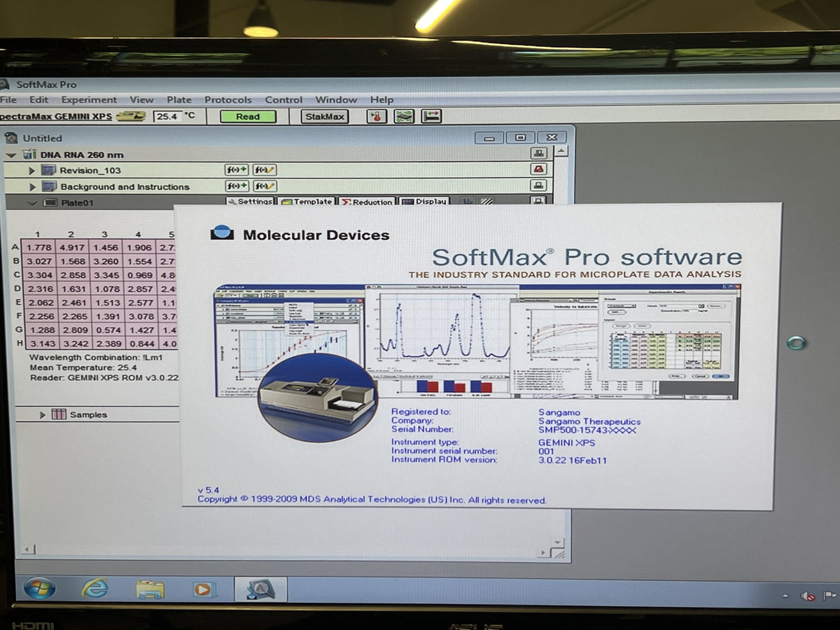Click the add formula icon beside Revision_103
Screen dimensions: 840x630
pyautogui.click(x=237, y=170)
